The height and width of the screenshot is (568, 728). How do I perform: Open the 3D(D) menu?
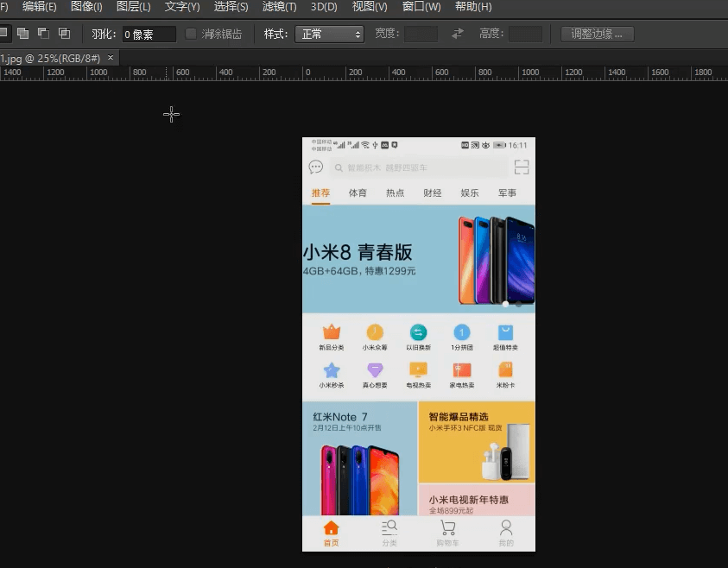(x=324, y=7)
